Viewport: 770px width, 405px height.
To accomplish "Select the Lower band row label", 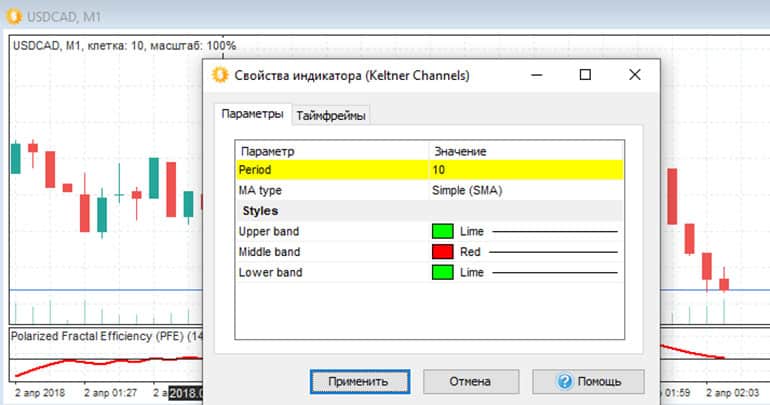I will click(271, 272).
